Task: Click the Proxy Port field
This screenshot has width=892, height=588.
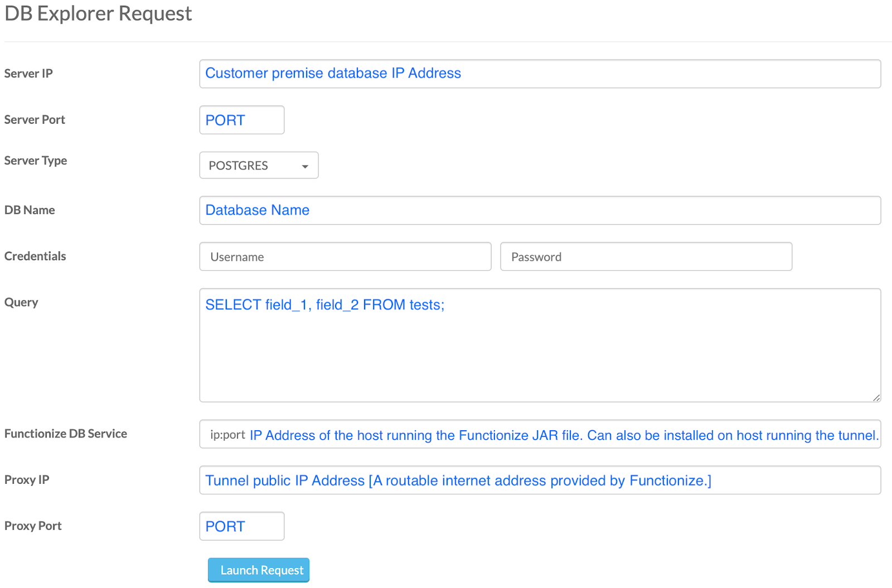Action: click(242, 526)
